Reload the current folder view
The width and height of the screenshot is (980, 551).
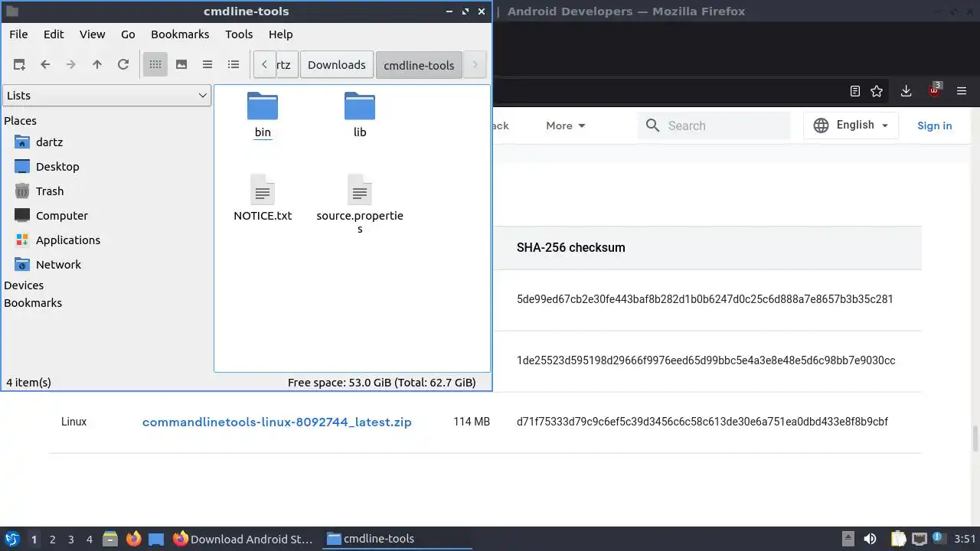123,65
